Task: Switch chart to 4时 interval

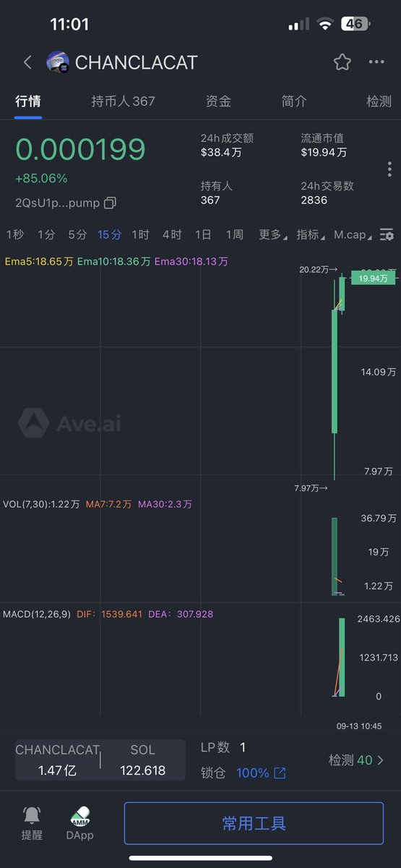Action: [172, 234]
